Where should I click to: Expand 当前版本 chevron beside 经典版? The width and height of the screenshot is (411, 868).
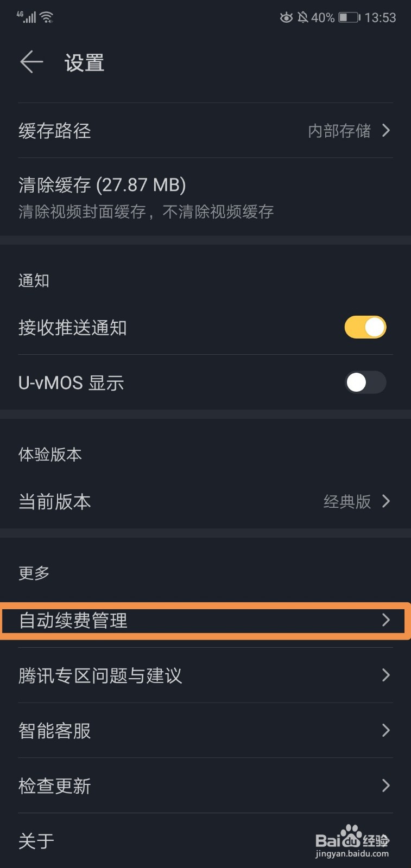click(386, 501)
